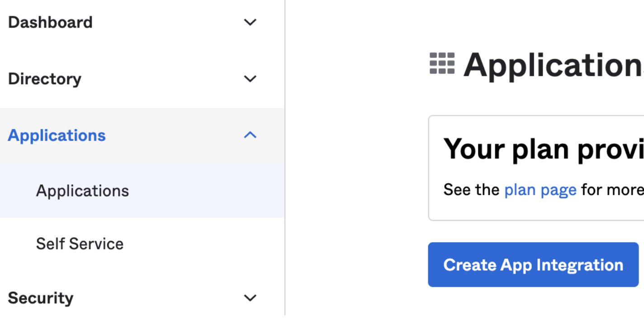The height and width of the screenshot is (318, 644).
Task: Expand the Security section chevron
Action: tap(250, 298)
